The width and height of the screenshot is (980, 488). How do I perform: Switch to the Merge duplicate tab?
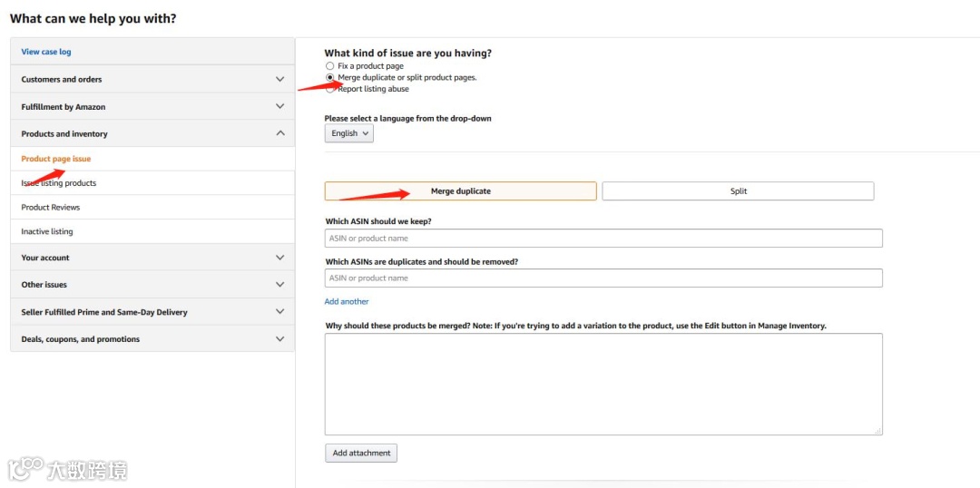(x=460, y=191)
